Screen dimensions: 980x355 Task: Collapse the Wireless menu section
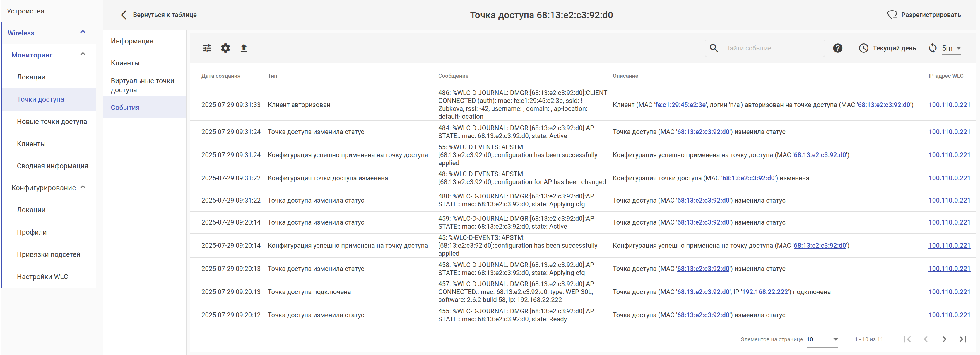pyautogui.click(x=83, y=32)
